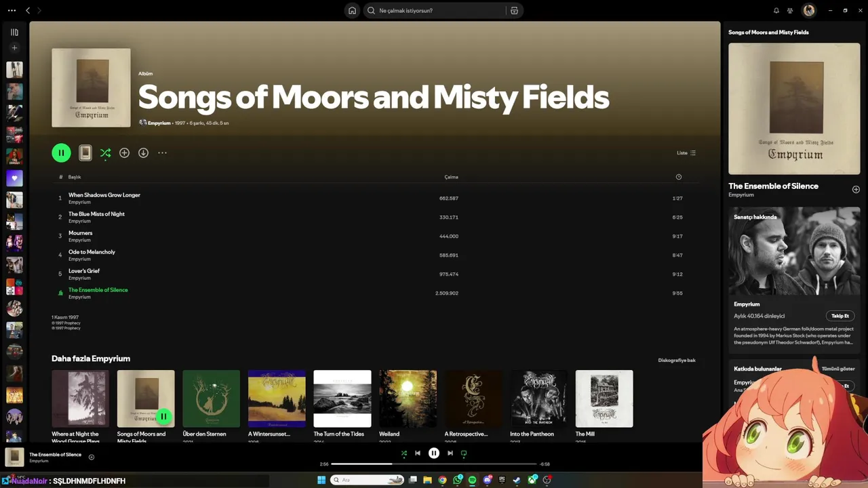The image size is (868, 488).
Task: Open 'Diskografiye bak' link
Action: [x=677, y=360]
